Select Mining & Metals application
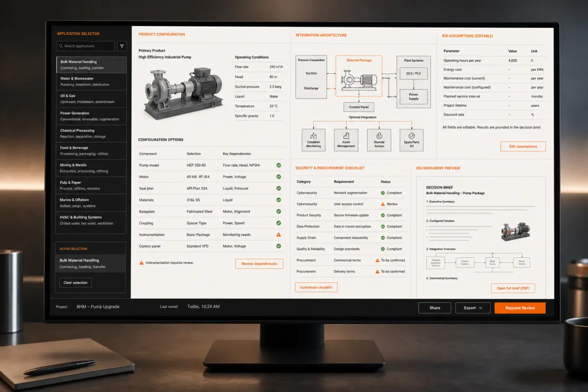The width and height of the screenshot is (588, 392). [92, 168]
